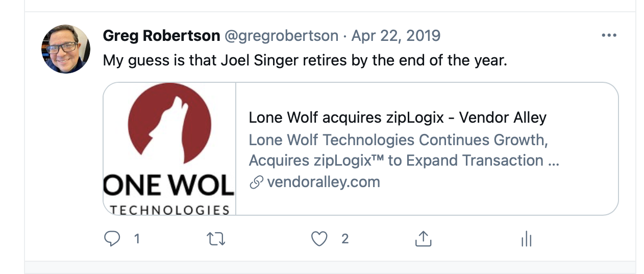Click the "ONE WOL" wordmark in the card image

click(x=169, y=186)
